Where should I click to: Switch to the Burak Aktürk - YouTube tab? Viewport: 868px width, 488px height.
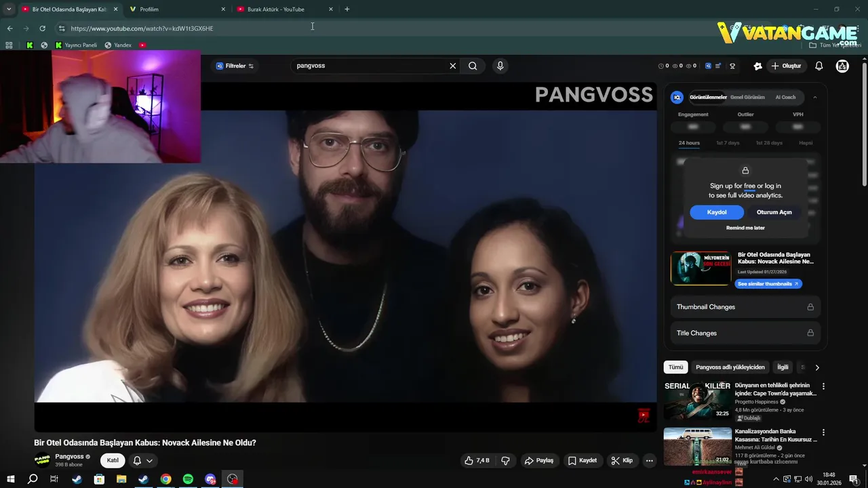(285, 9)
